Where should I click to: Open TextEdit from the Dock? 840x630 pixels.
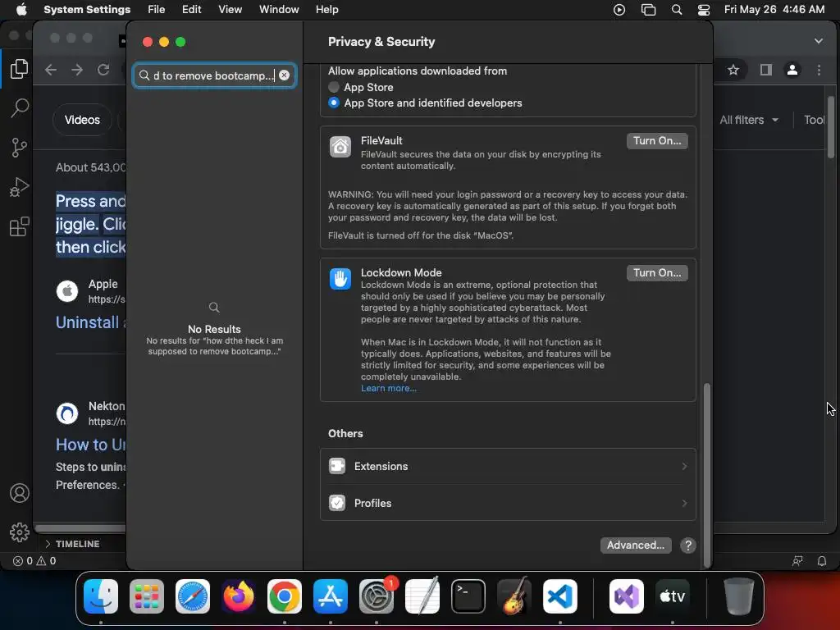(x=422, y=596)
